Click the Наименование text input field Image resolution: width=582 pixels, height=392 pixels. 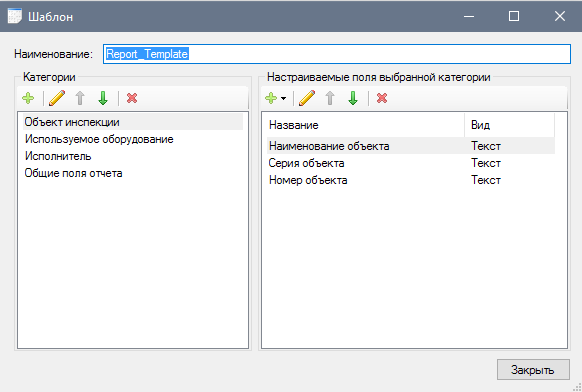[337, 54]
